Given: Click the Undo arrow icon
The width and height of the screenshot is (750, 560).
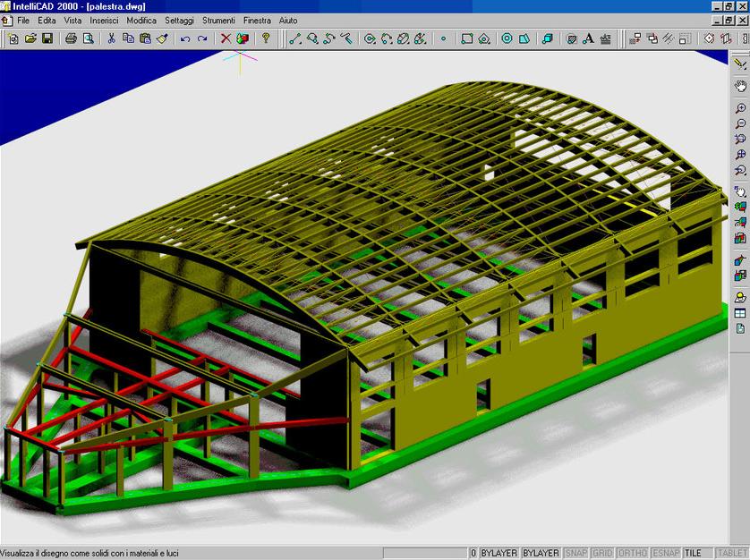Looking at the screenshot, I should click(185, 38).
